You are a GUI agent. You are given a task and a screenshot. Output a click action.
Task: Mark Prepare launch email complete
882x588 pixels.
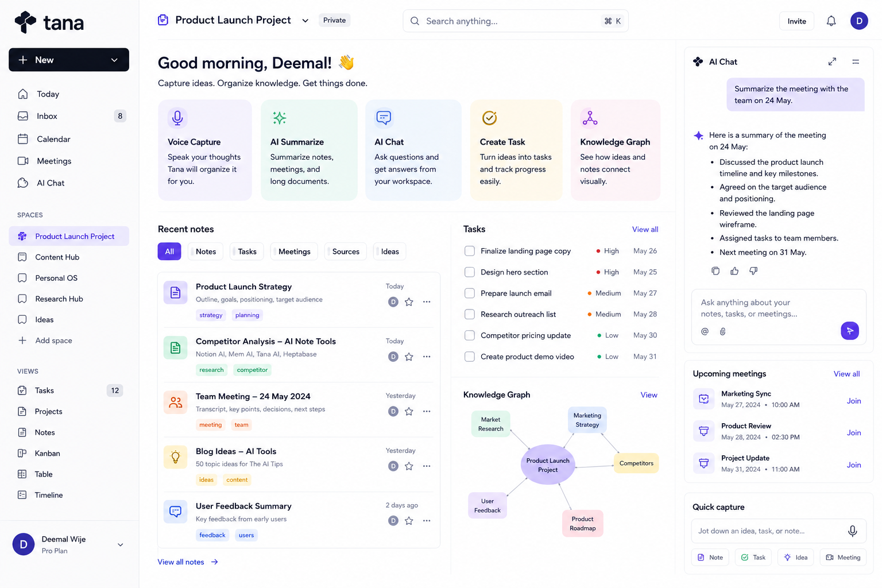[x=470, y=293]
